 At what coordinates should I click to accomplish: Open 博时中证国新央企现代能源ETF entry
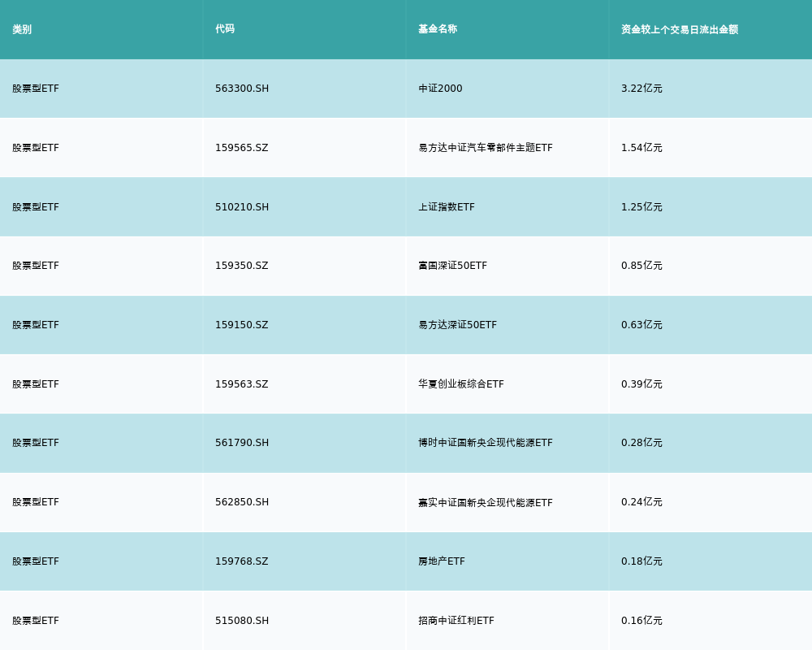485,443
